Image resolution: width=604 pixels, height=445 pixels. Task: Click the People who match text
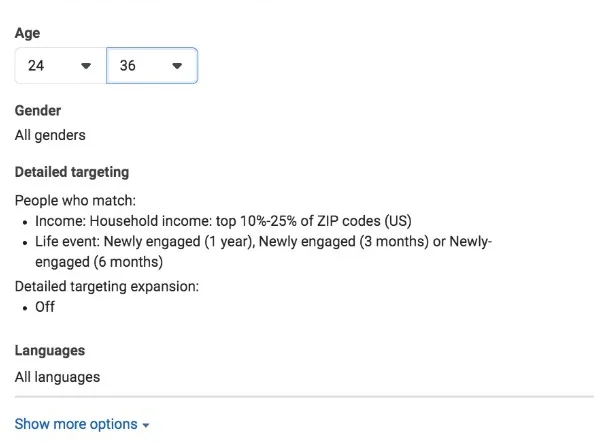[x=76, y=200]
